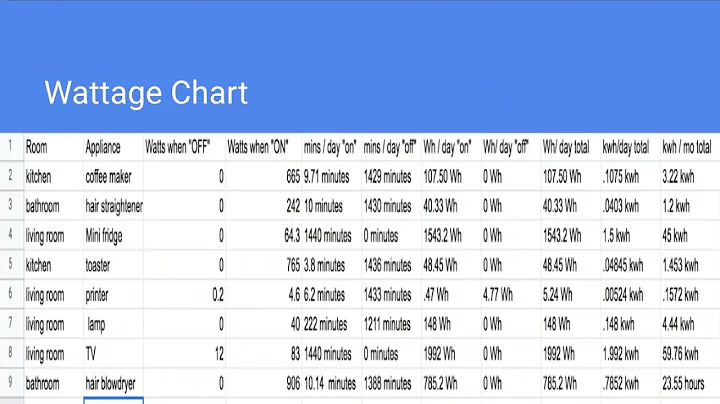Select row 2 header number

point(11,176)
